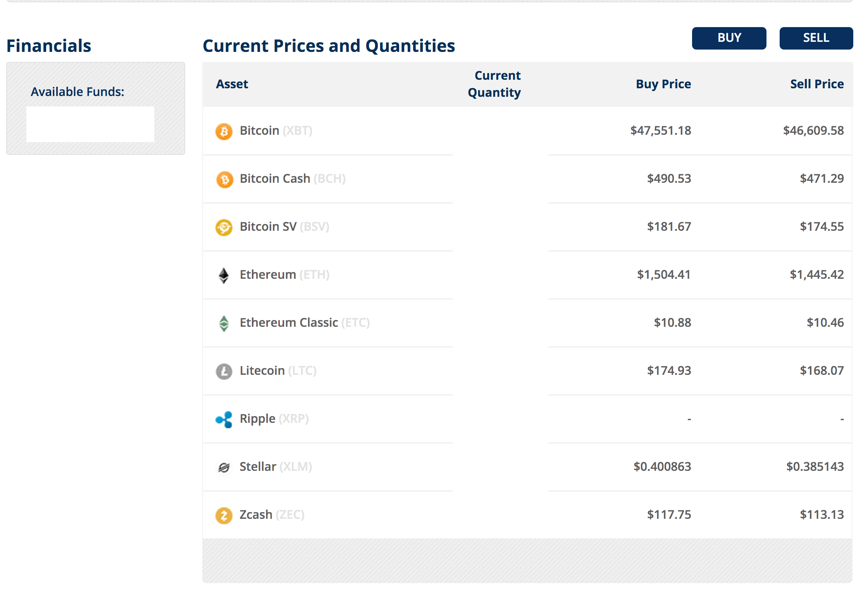The width and height of the screenshot is (868, 604).
Task: Click the Ethereum Classic green icon
Action: (224, 323)
